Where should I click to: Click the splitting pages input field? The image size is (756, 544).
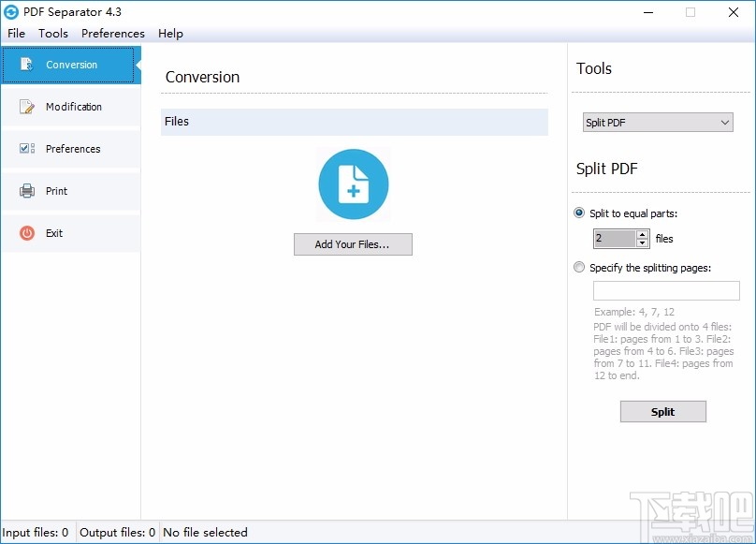click(666, 290)
